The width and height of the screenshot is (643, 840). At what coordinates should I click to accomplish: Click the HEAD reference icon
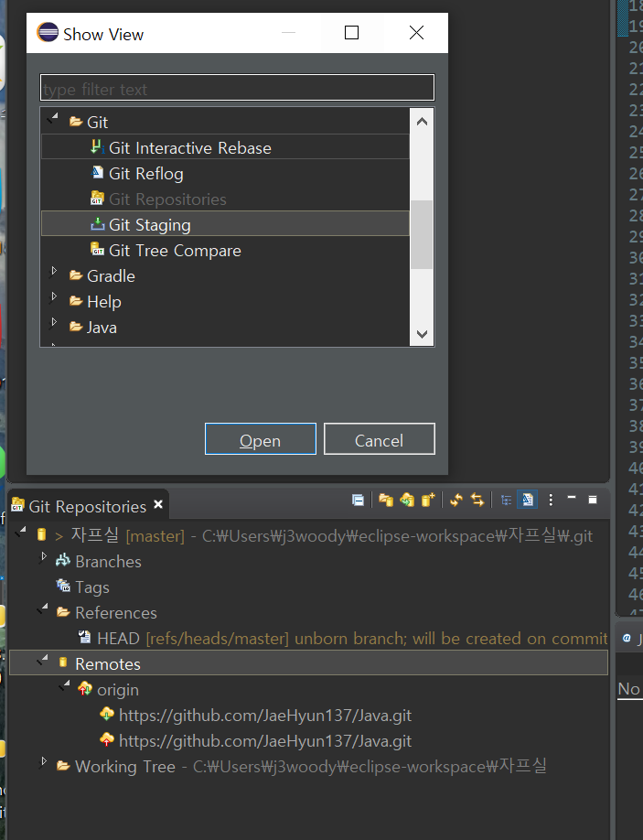pos(84,637)
